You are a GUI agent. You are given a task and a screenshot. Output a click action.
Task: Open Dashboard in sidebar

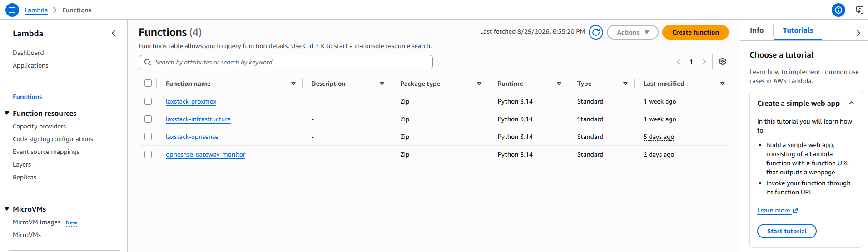click(28, 53)
